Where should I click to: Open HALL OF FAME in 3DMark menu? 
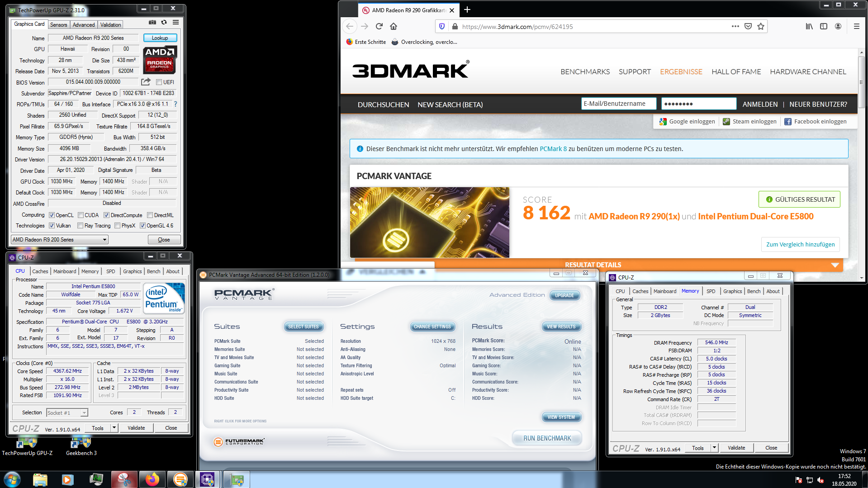pos(736,71)
